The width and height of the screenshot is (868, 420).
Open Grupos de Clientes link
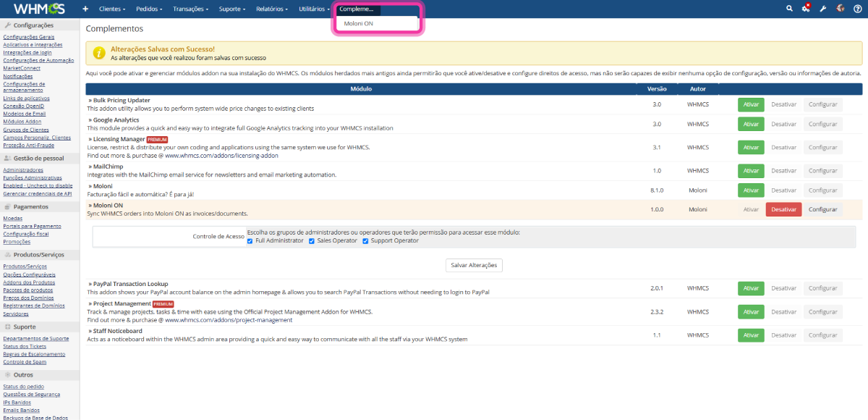pos(27,130)
